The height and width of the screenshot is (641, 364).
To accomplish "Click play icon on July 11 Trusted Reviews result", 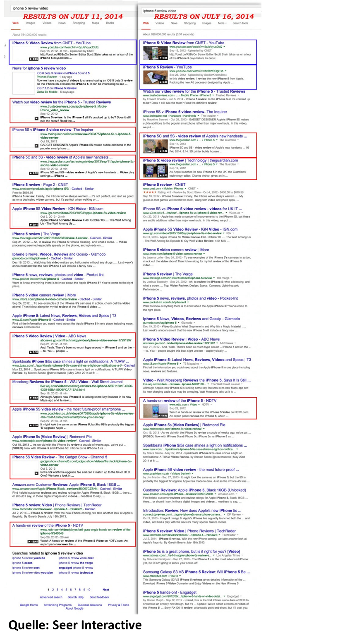I will tap(36, 118).
